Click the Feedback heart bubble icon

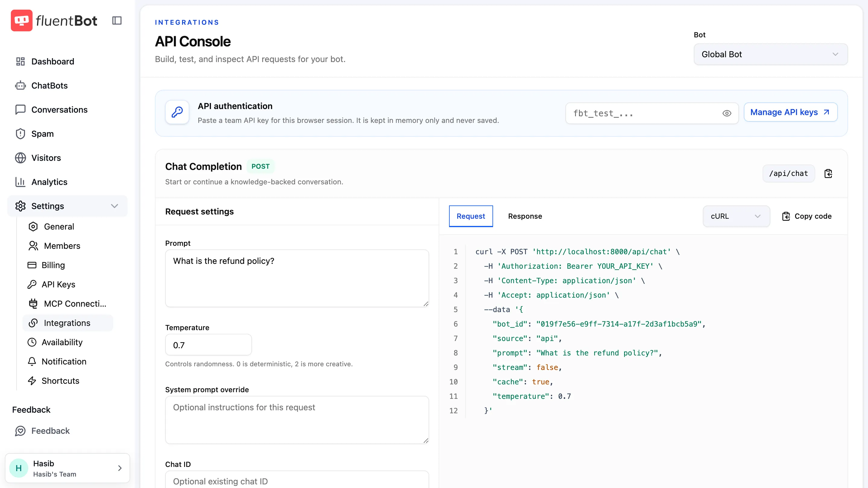(20, 431)
